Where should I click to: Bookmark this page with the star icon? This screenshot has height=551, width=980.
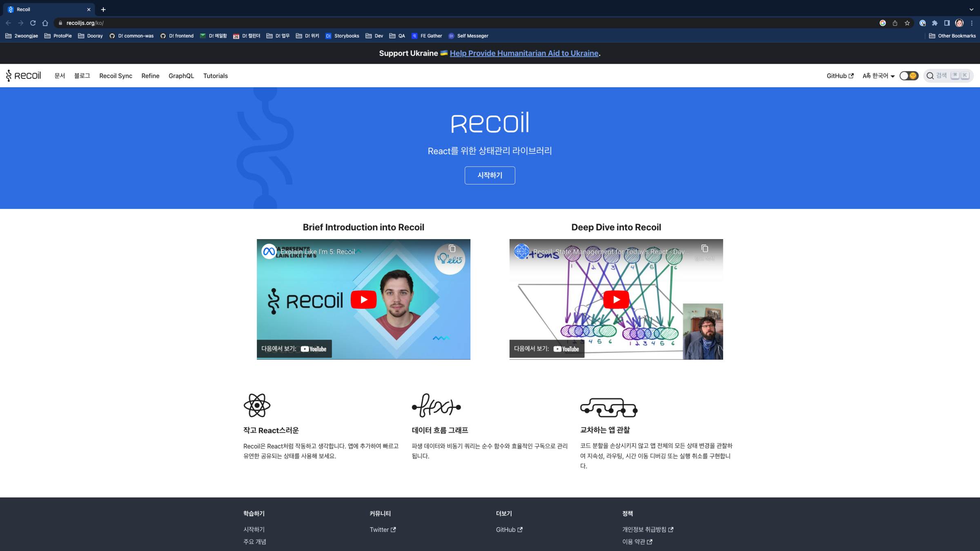(x=907, y=23)
